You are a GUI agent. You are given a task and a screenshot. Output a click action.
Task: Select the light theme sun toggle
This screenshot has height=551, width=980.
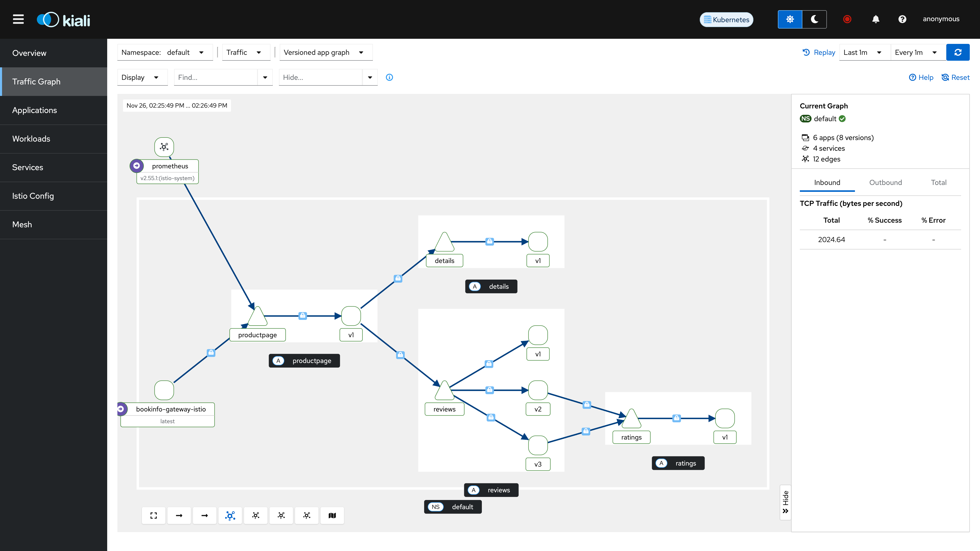pyautogui.click(x=790, y=19)
